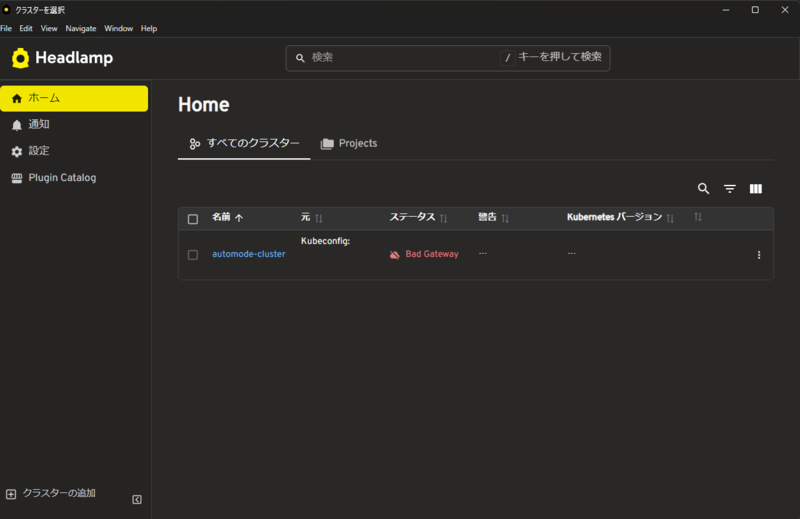Sort by 元 column
The height and width of the screenshot is (519, 800).
click(318, 218)
